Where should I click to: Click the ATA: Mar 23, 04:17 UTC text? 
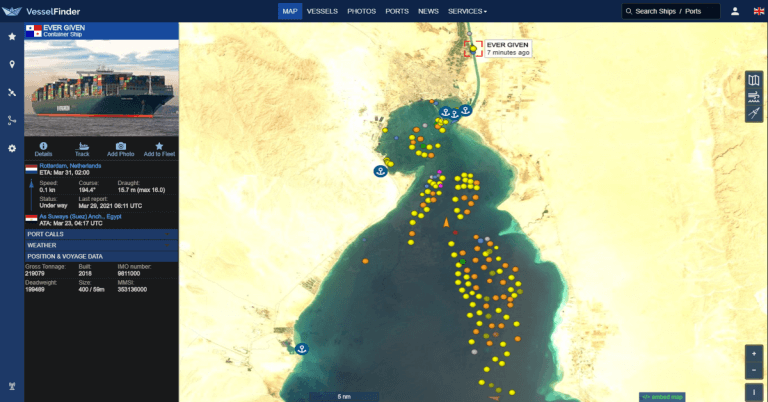point(71,223)
